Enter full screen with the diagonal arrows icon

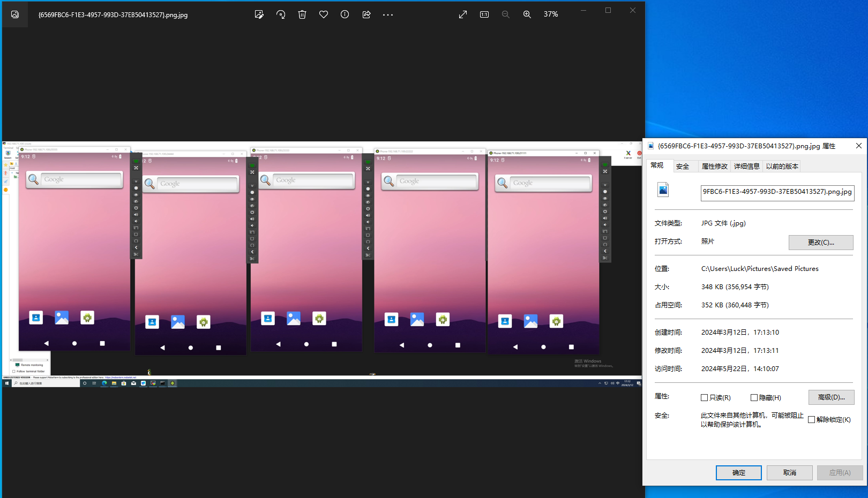[463, 14]
